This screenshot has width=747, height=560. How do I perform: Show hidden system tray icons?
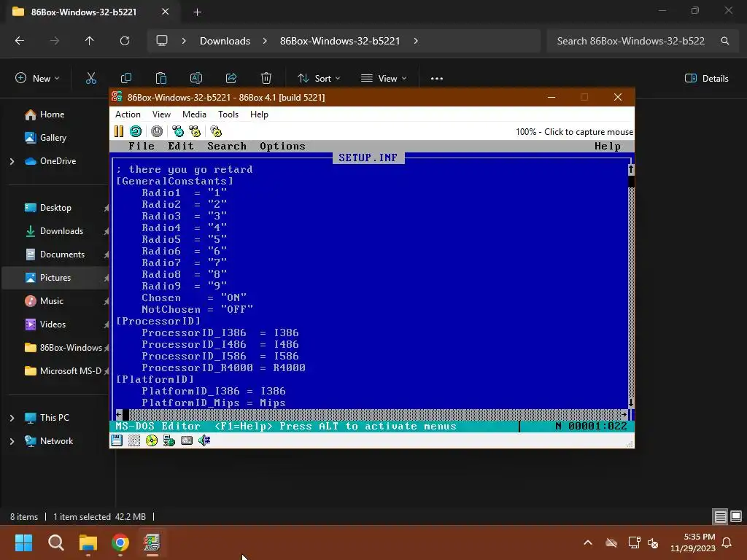(x=588, y=542)
